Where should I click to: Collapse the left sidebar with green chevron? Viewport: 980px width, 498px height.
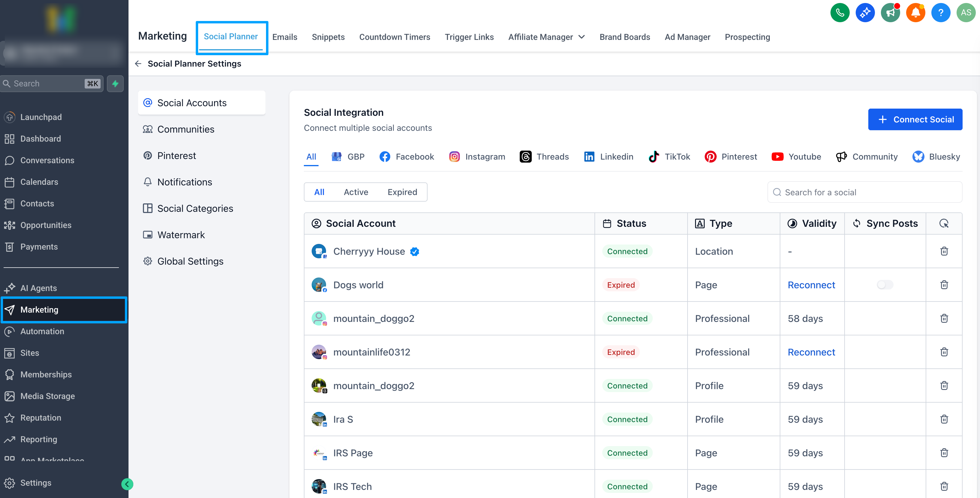127,484
